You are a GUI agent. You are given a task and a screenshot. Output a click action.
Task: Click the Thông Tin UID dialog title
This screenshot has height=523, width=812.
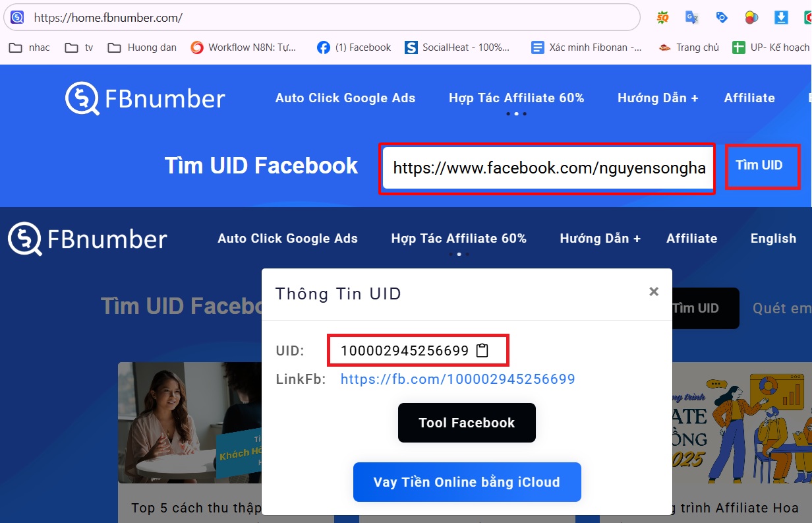(339, 293)
